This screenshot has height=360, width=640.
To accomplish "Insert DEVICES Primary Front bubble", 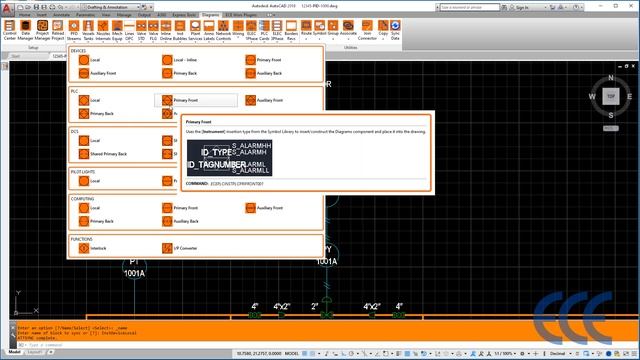I will [264, 60].
